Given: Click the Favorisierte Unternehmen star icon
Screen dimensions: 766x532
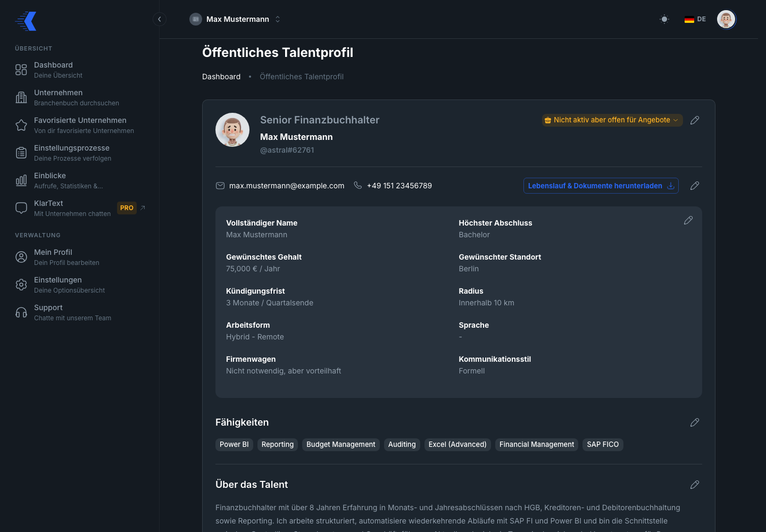Looking at the screenshot, I should tap(21, 125).
